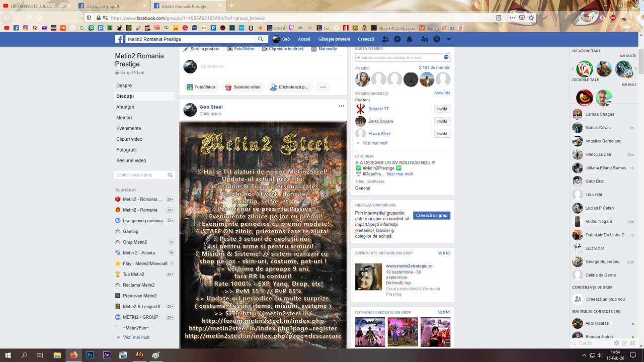Image resolution: width=644 pixels, height=362 pixels.
Task: Expand Vezi mai mult under Scurtături
Action: [136, 337]
